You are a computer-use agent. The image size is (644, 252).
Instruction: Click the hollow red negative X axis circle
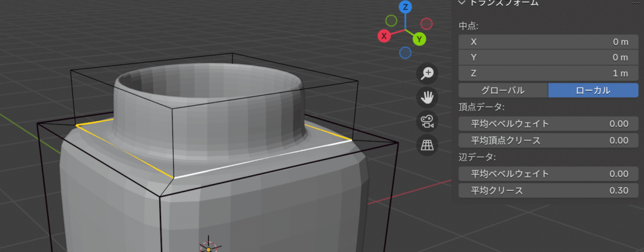coord(426,24)
